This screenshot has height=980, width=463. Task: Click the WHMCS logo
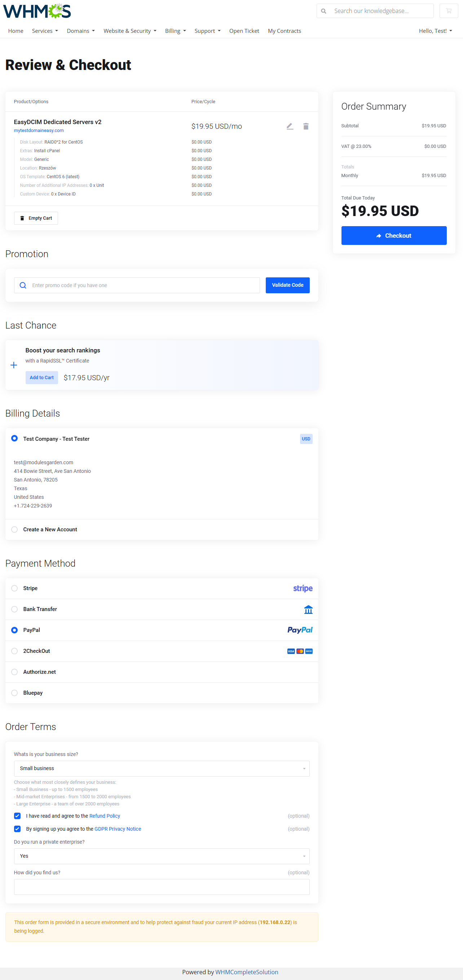click(37, 11)
